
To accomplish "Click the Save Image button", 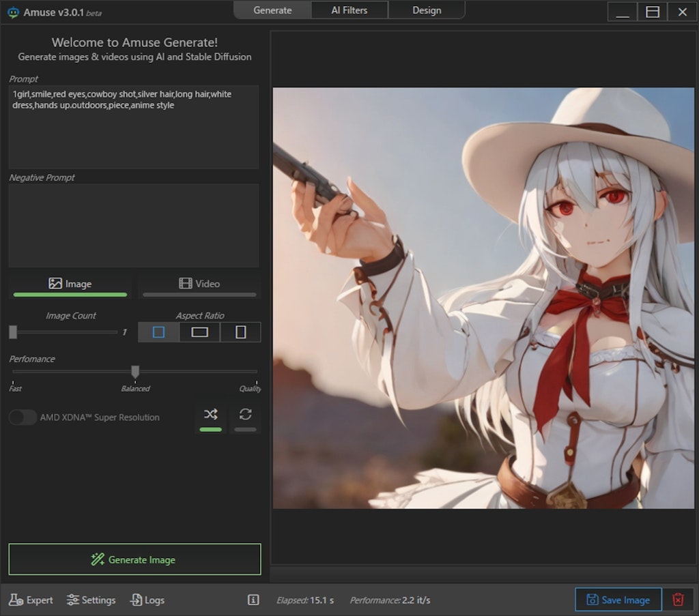I will tap(618, 600).
